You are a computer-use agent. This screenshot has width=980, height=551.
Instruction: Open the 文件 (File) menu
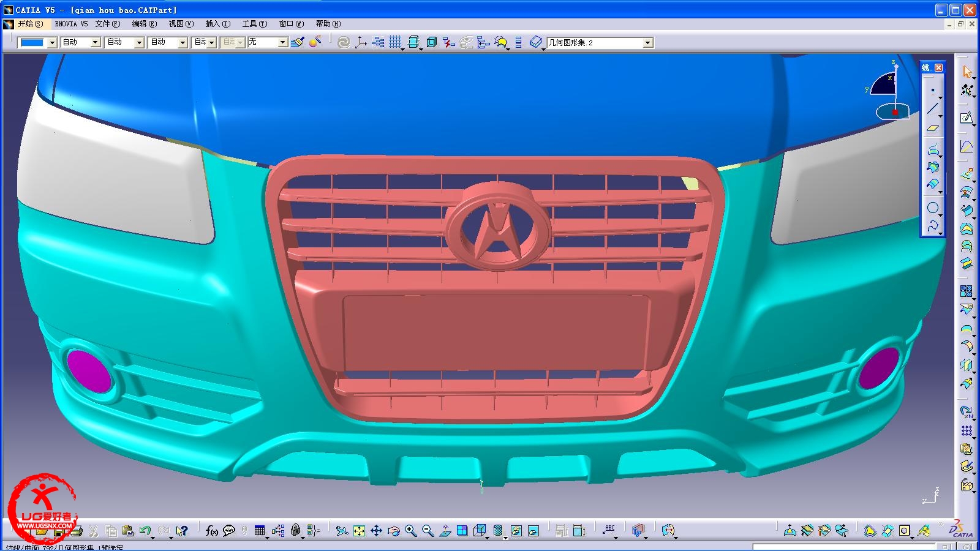click(x=107, y=24)
